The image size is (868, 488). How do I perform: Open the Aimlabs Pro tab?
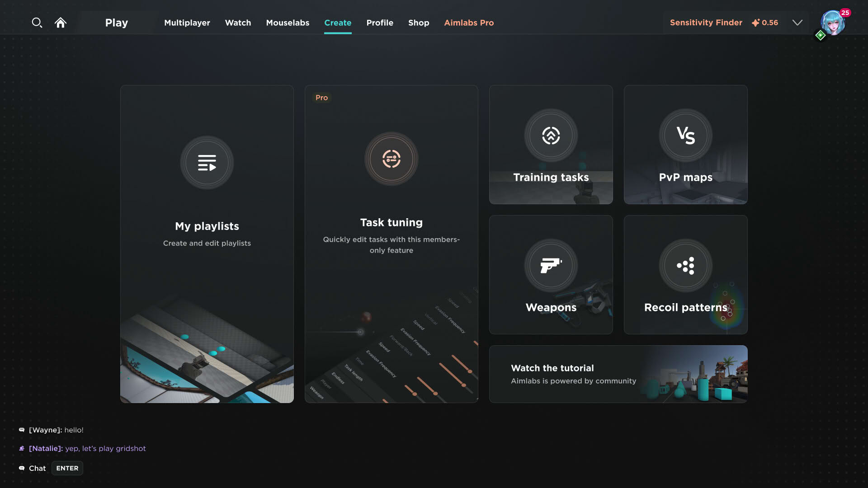(x=469, y=23)
